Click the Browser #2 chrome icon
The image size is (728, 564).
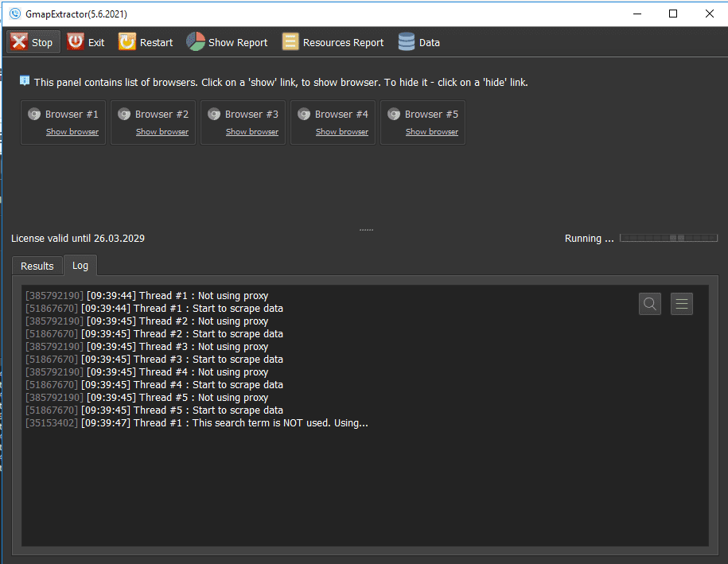(x=124, y=115)
